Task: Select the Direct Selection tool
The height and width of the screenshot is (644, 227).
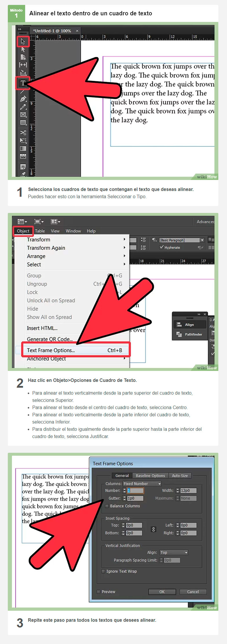Action: tap(23, 49)
